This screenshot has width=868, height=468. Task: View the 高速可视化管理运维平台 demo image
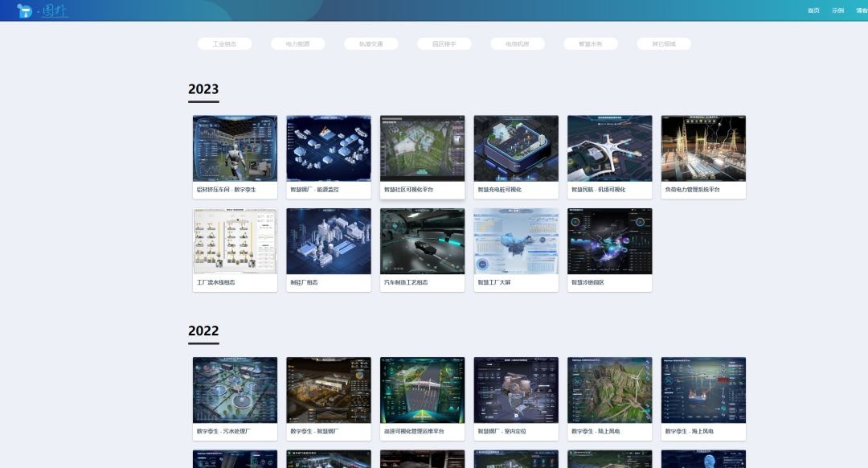pos(422,390)
